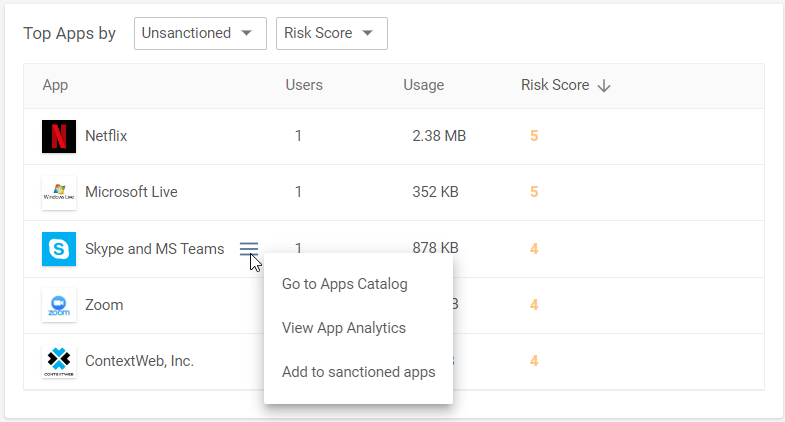Click the Skype app icon
Screen dimensions: 785x422
click(59, 249)
